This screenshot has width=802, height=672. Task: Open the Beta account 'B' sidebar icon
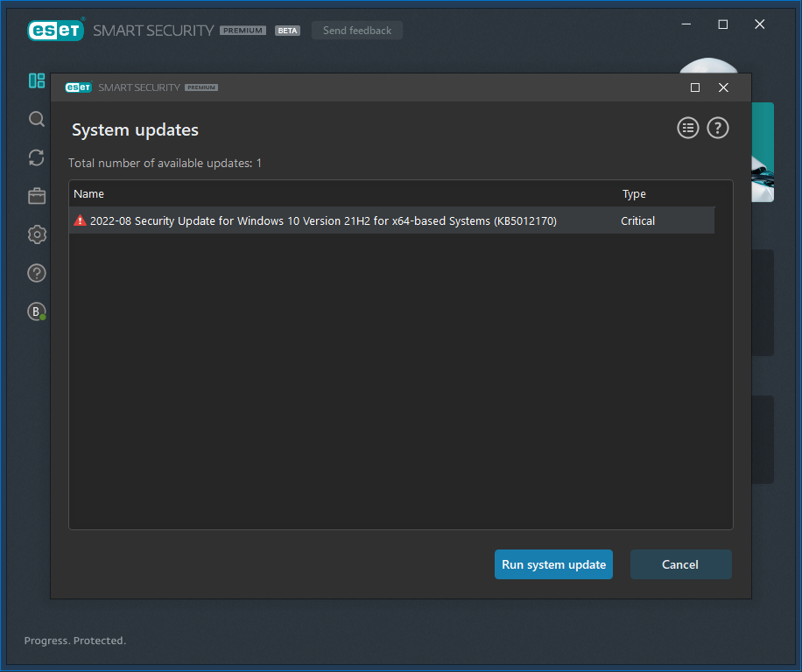pyautogui.click(x=36, y=311)
